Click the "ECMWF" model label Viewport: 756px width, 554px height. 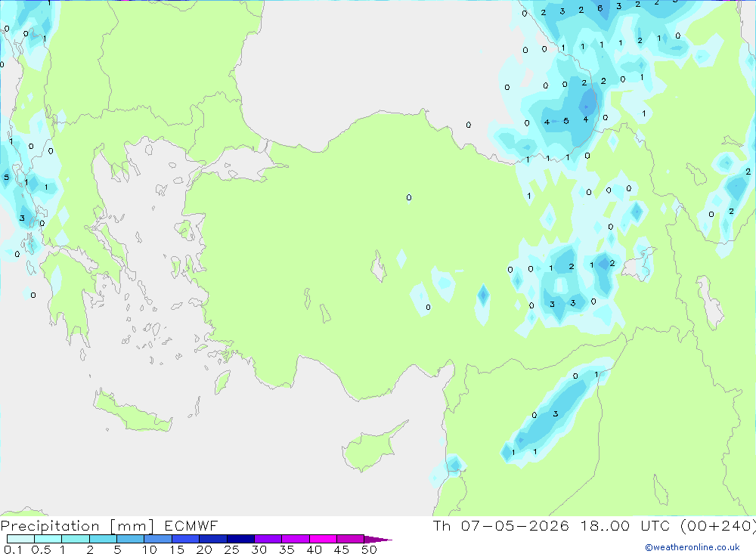coord(191,525)
